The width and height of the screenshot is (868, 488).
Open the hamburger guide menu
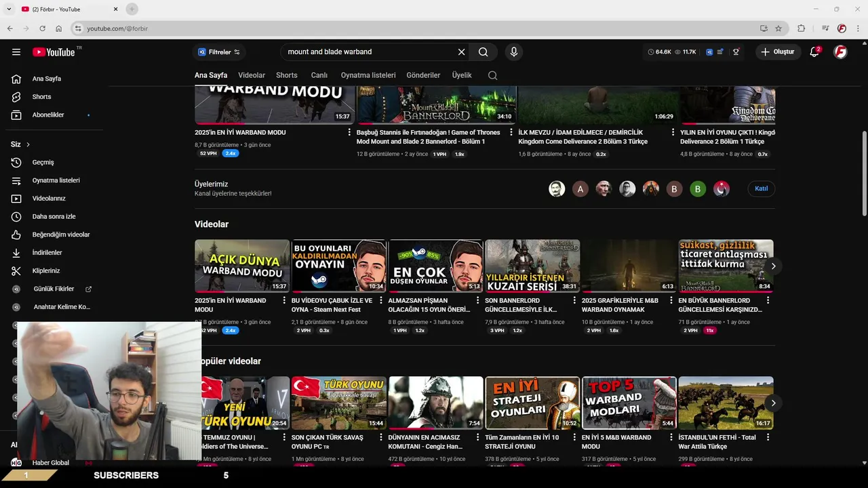(16, 52)
